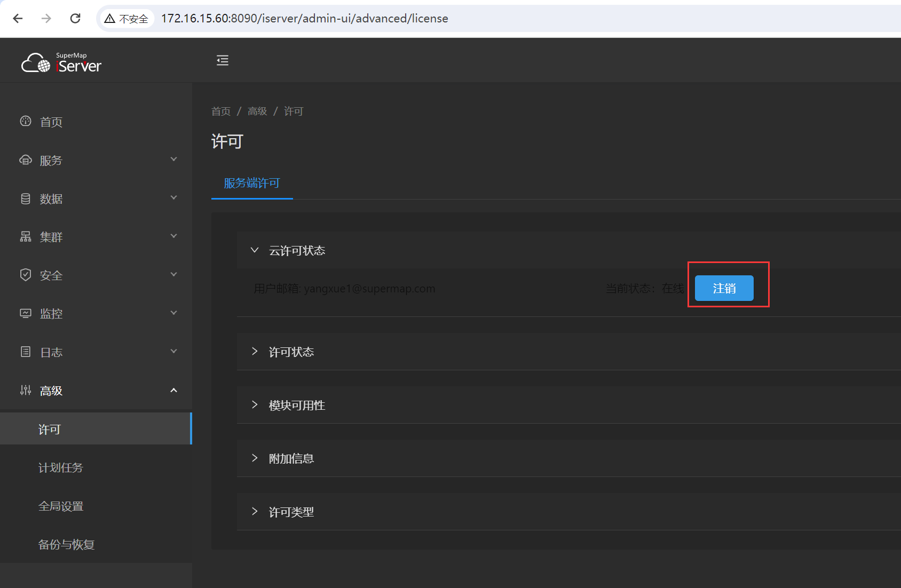Click the 许可 page title
Screen dimensions: 901x588
[227, 141]
